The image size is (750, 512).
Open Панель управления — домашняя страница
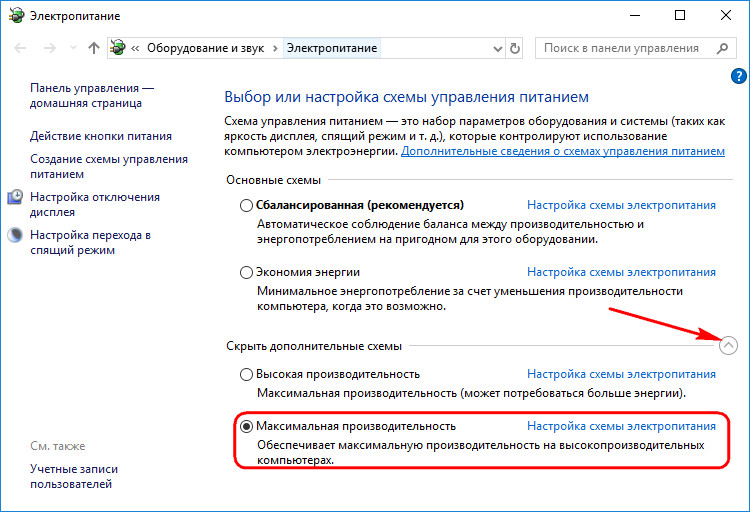(x=92, y=96)
